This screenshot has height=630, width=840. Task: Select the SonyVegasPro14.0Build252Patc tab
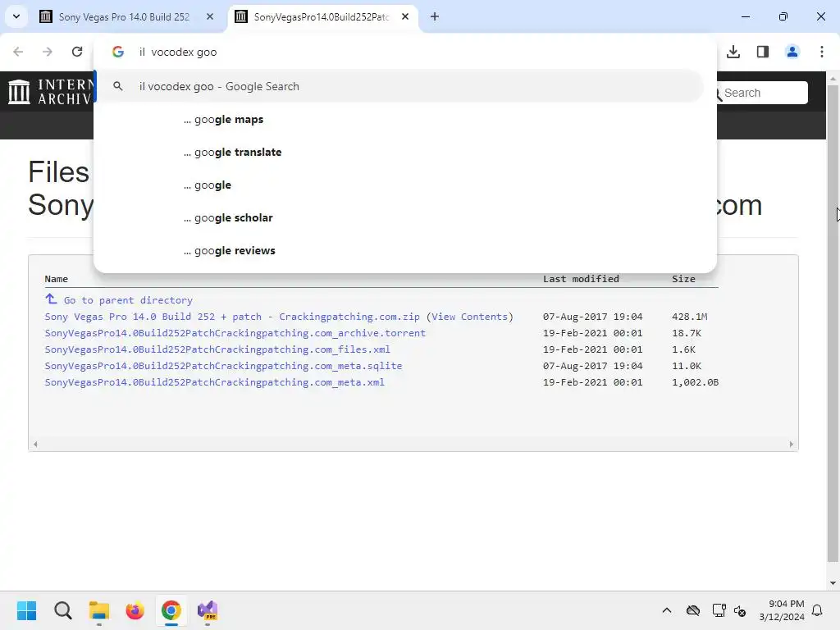click(x=321, y=16)
